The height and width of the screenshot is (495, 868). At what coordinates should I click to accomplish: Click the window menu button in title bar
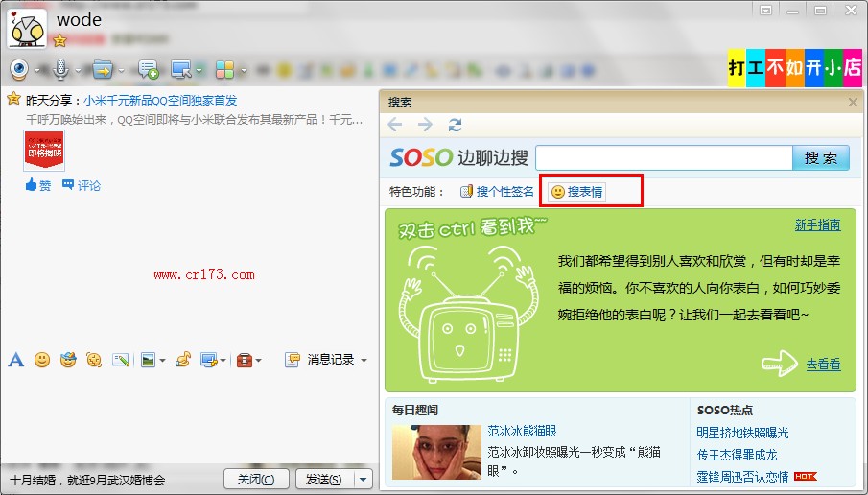tap(766, 10)
